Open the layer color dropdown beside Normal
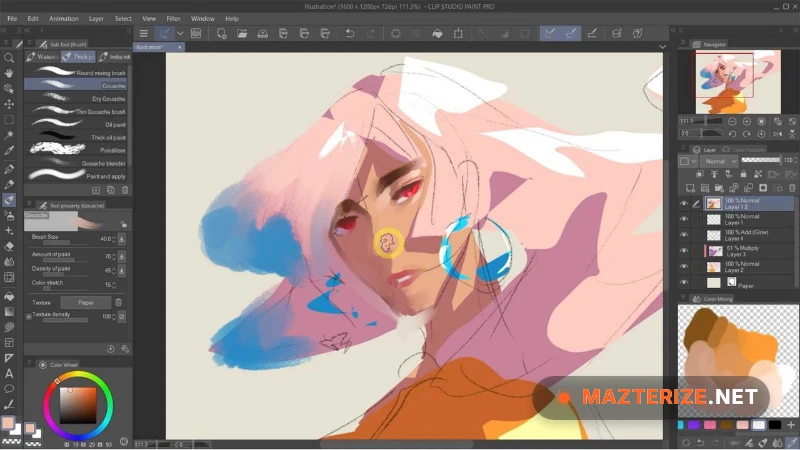The width and height of the screenshot is (800, 450). click(x=688, y=161)
